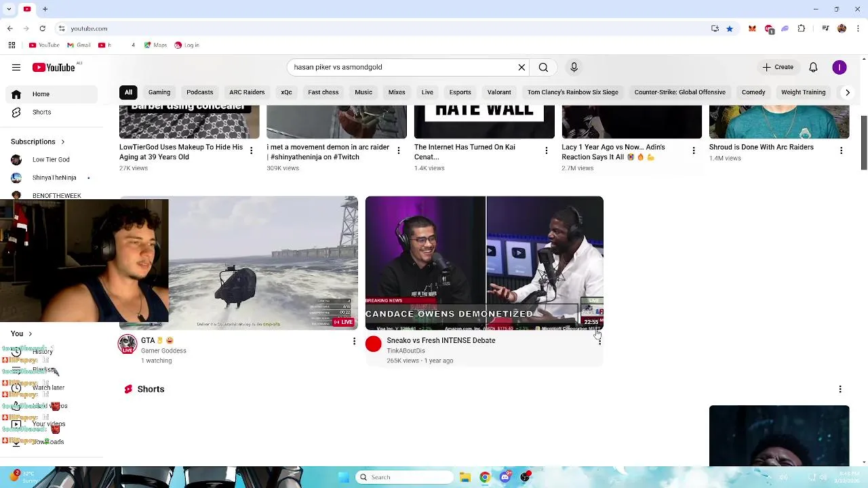Select the Podcasts filter chip
Screen dimensions: 868x488
[199, 92]
